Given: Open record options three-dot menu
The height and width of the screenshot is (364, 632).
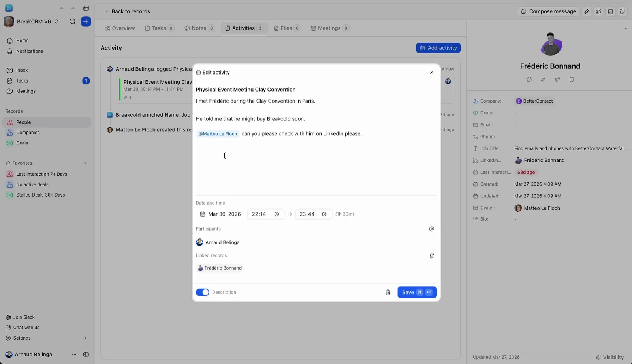Looking at the screenshot, I should pos(625,28).
